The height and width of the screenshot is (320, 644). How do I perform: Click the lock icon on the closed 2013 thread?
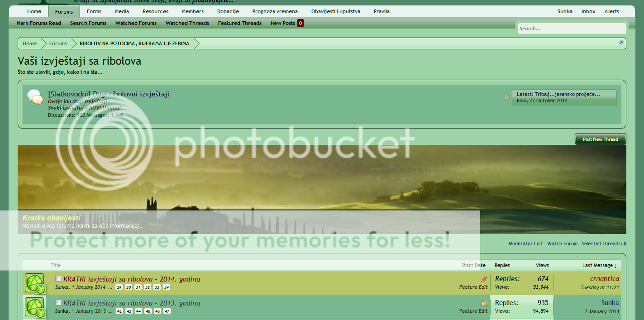pyautogui.click(x=484, y=303)
